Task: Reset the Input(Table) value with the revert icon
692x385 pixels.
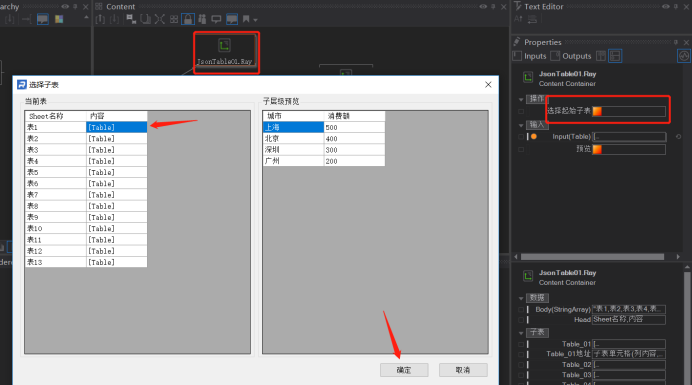Action: (x=678, y=137)
